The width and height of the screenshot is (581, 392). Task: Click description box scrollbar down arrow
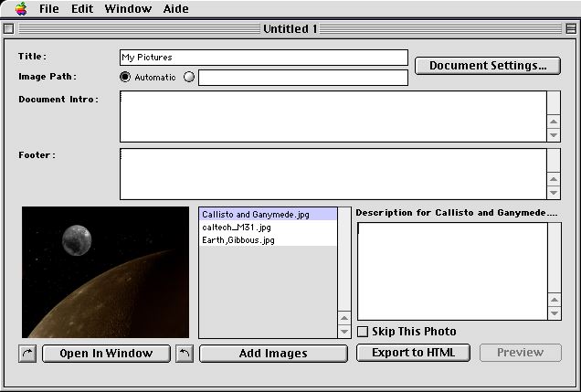(x=555, y=313)
